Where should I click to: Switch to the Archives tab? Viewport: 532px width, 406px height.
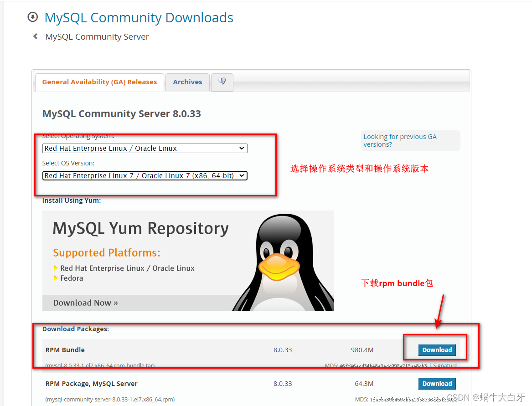click(x=187, y=82)
